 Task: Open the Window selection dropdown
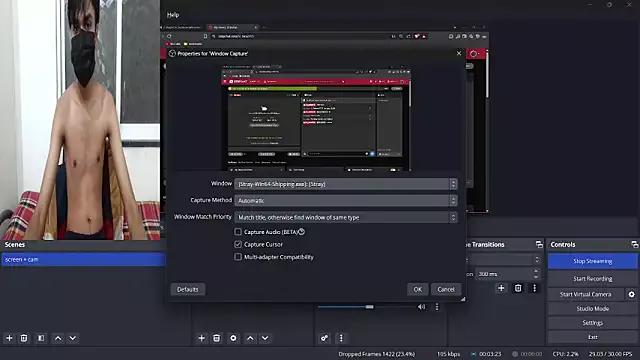tap(346, 184)
